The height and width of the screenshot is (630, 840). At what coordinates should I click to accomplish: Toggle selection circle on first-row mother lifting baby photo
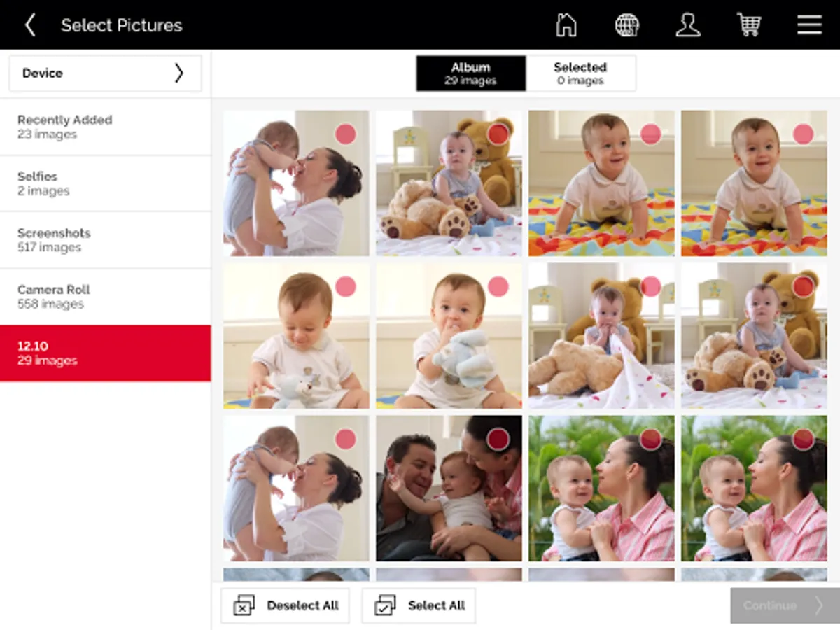346,134
